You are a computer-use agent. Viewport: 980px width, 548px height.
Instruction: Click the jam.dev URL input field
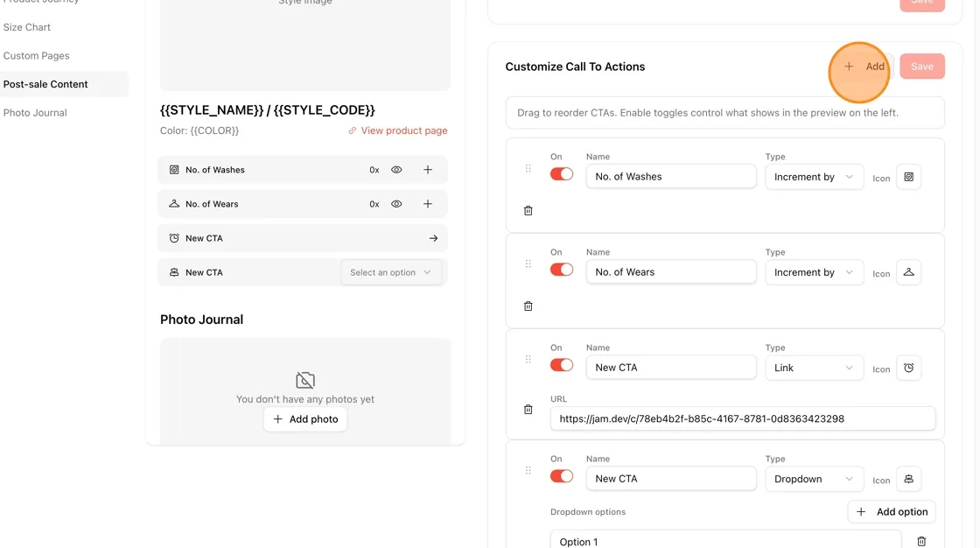(743, 418)
